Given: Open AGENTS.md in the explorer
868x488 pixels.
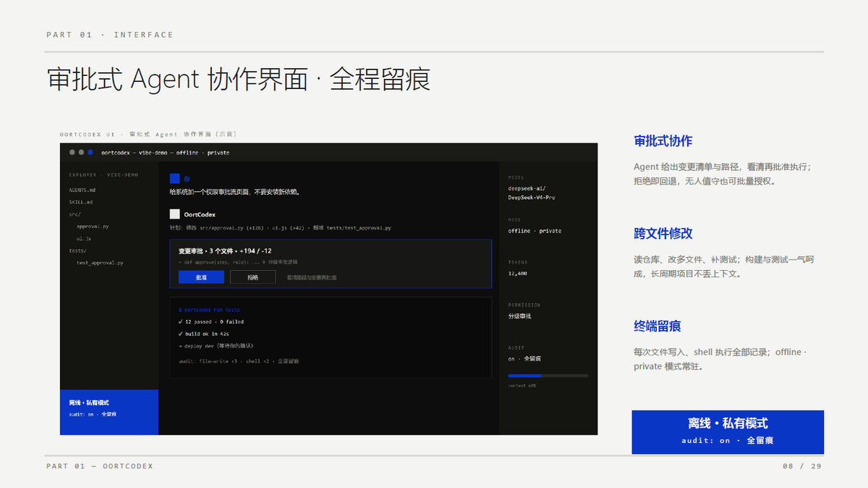Looking at the screenshot, I should pos(82,190).
